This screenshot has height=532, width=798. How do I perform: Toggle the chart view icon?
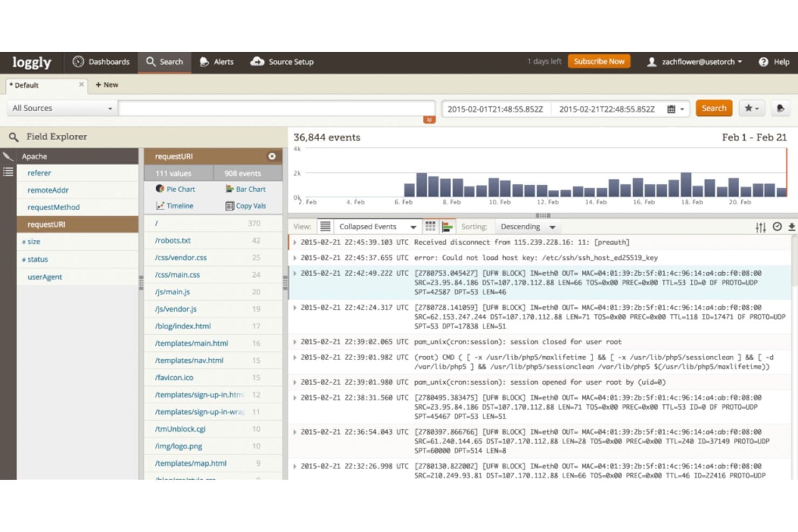click(x=448, y=226)
